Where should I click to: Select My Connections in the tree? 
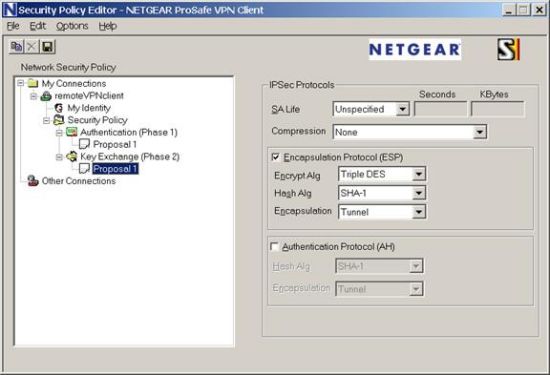click(x=74, y=83)
